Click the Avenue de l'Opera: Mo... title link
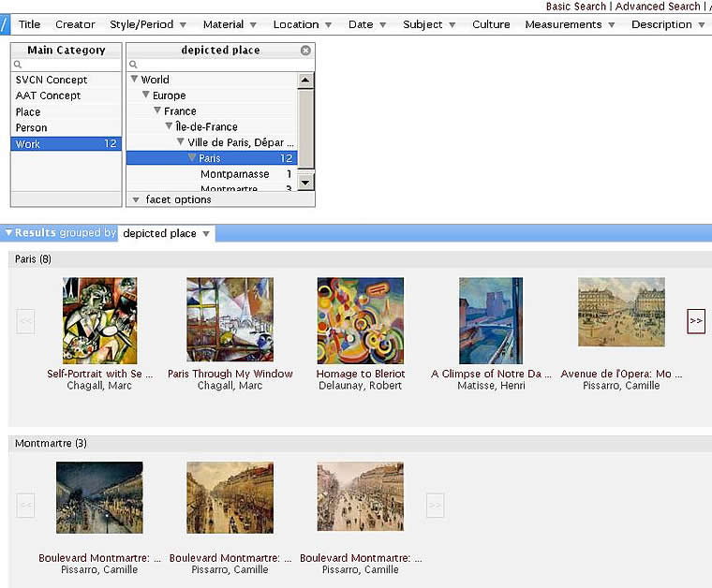 [621, 374]
